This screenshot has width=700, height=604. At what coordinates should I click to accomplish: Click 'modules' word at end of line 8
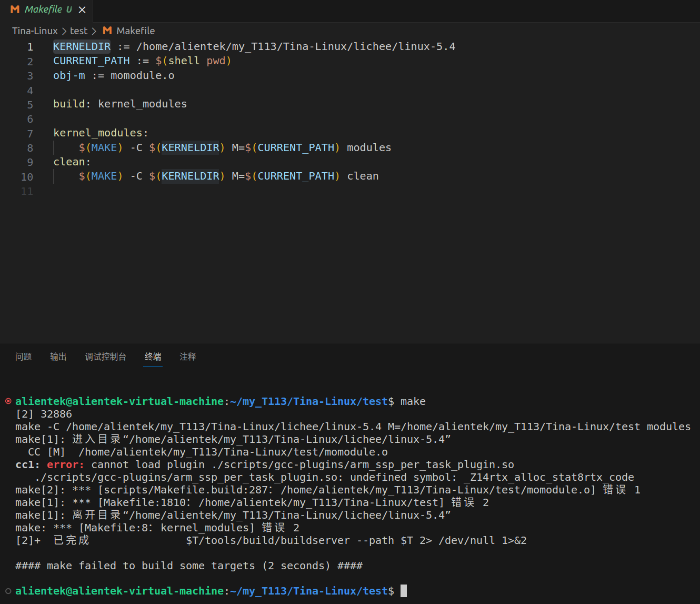click(369, 147)
